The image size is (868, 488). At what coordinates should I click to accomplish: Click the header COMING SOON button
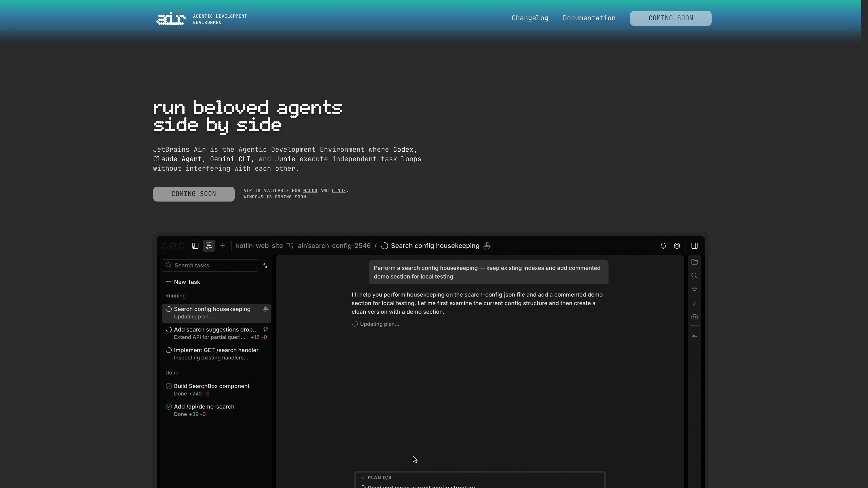pos(670,18)
